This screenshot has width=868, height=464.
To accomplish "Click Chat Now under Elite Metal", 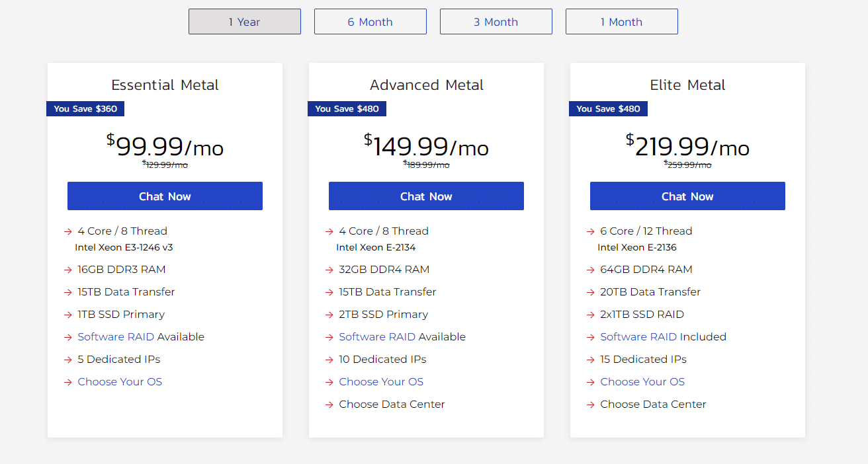I will (x=687, y=196).
